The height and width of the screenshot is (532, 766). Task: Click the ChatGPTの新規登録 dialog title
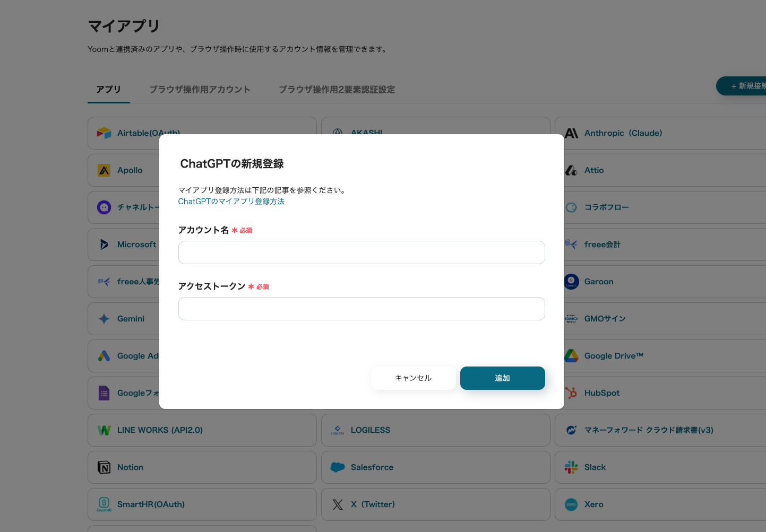232,164
